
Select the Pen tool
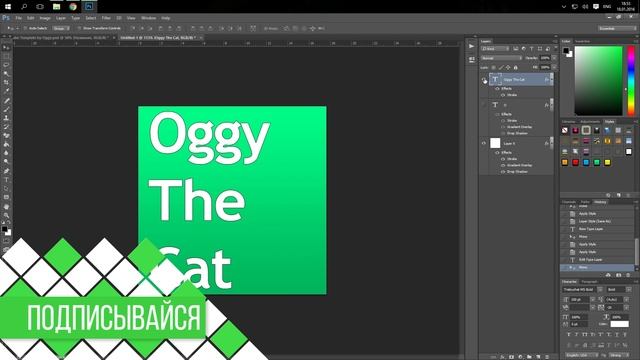(x=6, y=171)
